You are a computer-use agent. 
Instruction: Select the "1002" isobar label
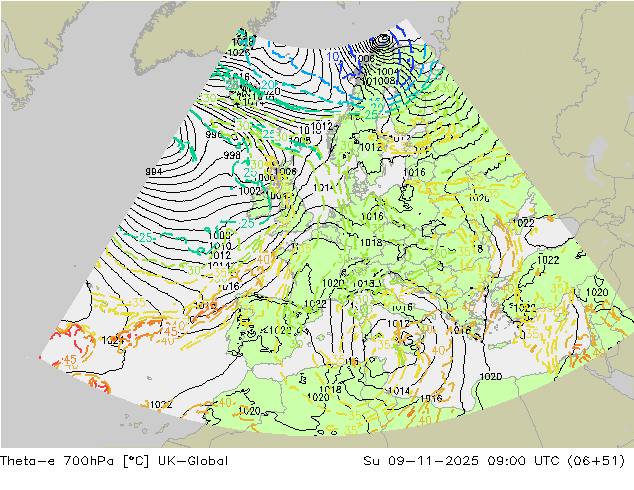[249, 191]
